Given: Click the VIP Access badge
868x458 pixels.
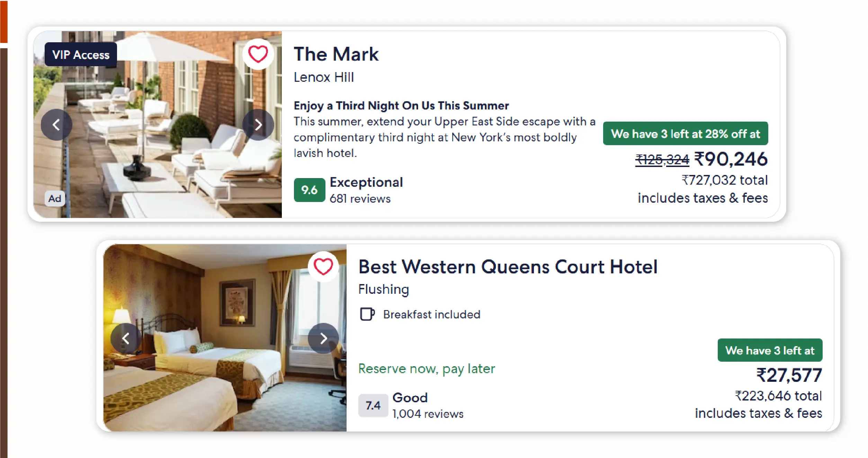Looking at the screenshot, I should (81, 55).
